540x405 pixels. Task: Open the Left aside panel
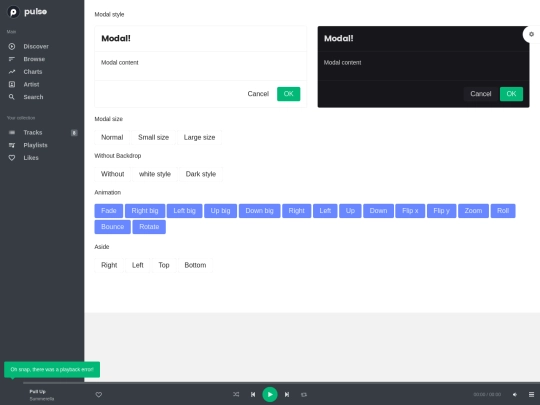[x=138, y=265]
